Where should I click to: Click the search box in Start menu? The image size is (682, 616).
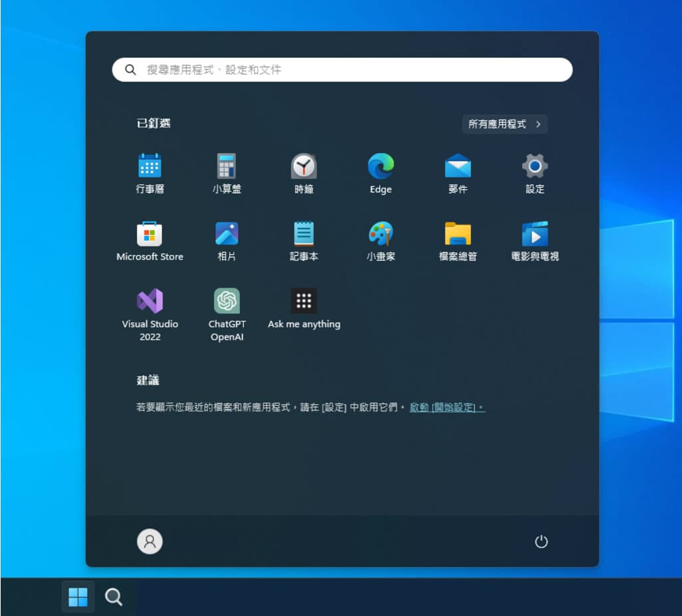click(x=342, y=70)
